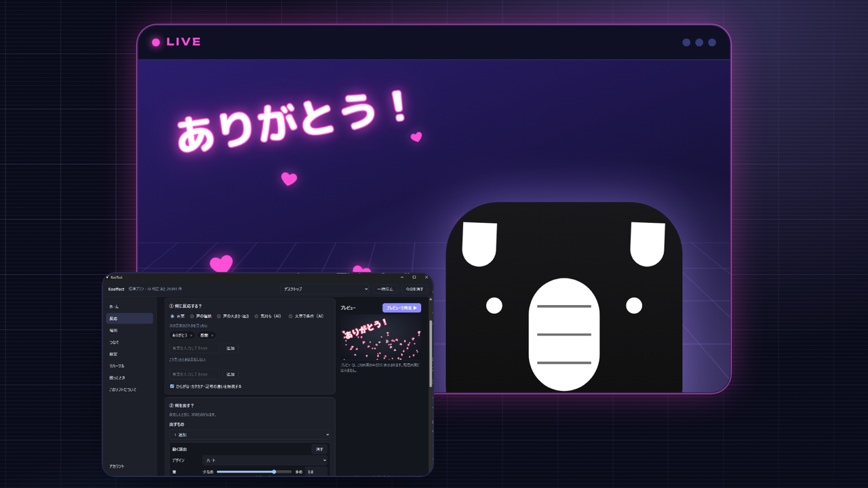Select the 声の大きさ・強さ radio option
This screenshot has height=488, width=868.
[x=219, y=316]
